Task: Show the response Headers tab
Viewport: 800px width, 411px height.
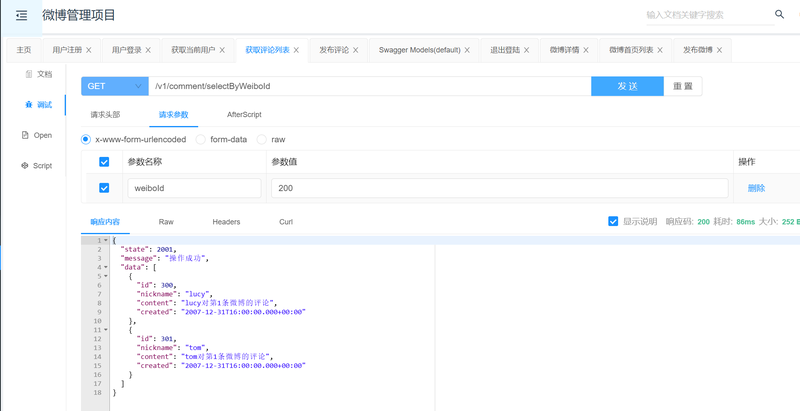Action: pos(226,222)
